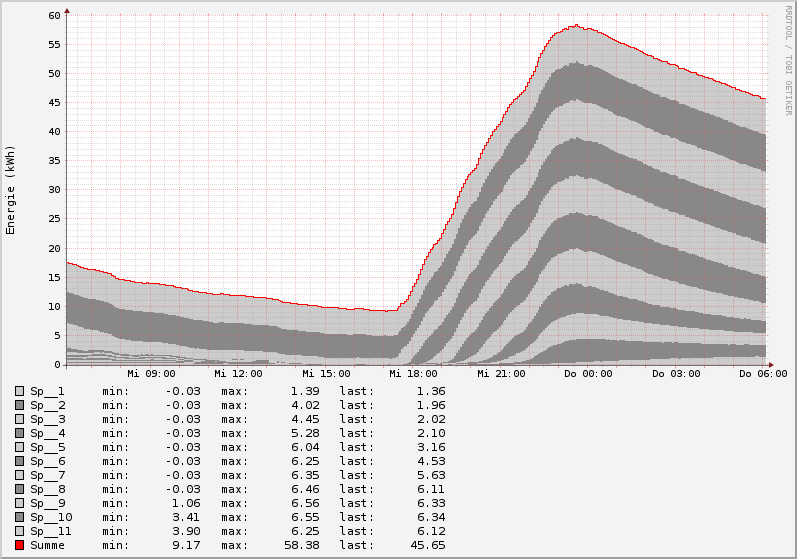Select the Sp__8 legend color square
This screenshot has height=559, width=797.
click(19, 489)
